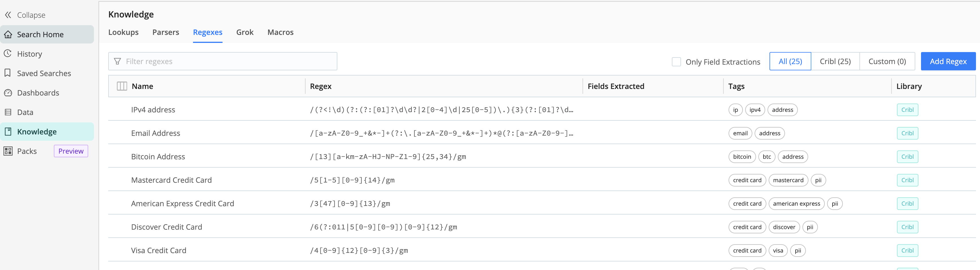
Task: Switch to the Grok tab
Action: pos(245,32)
